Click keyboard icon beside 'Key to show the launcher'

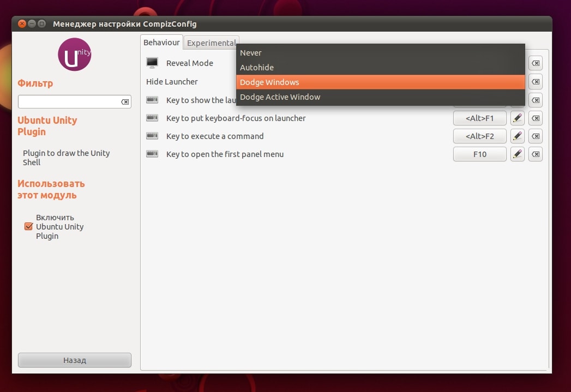[152, 99]
